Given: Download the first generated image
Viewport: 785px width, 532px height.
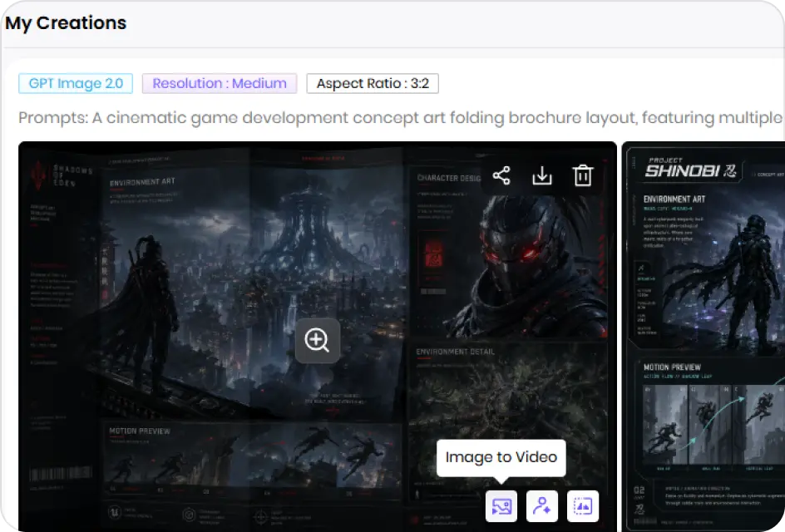Looking at the screenshot, I should pyautogui.click(x=541, y=175).
